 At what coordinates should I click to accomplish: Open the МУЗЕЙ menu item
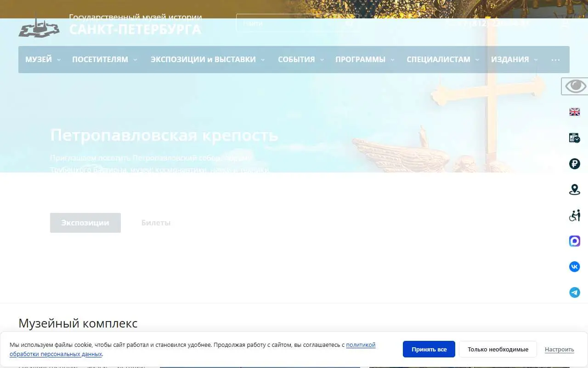(x=39, y=59)
